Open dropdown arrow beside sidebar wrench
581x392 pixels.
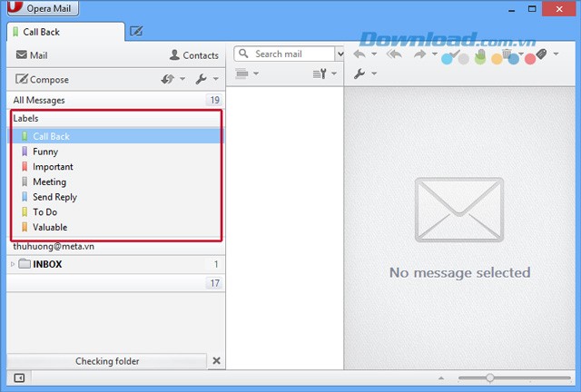pos(216,79)
